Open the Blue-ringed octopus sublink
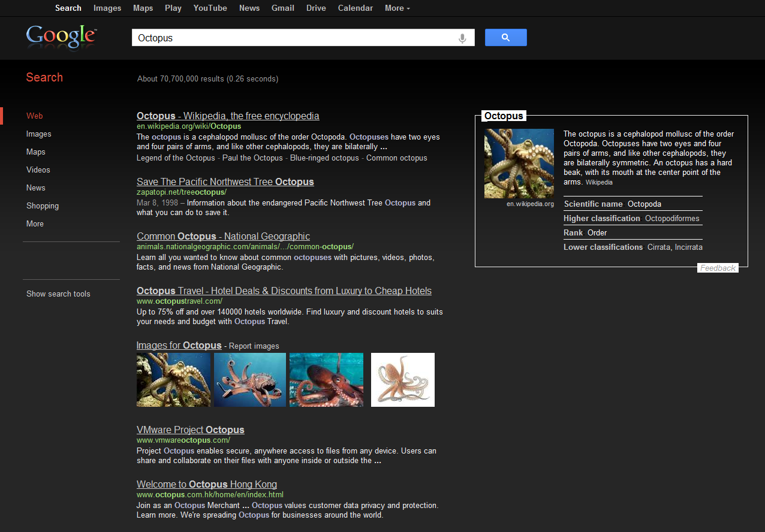 point(324,158)
